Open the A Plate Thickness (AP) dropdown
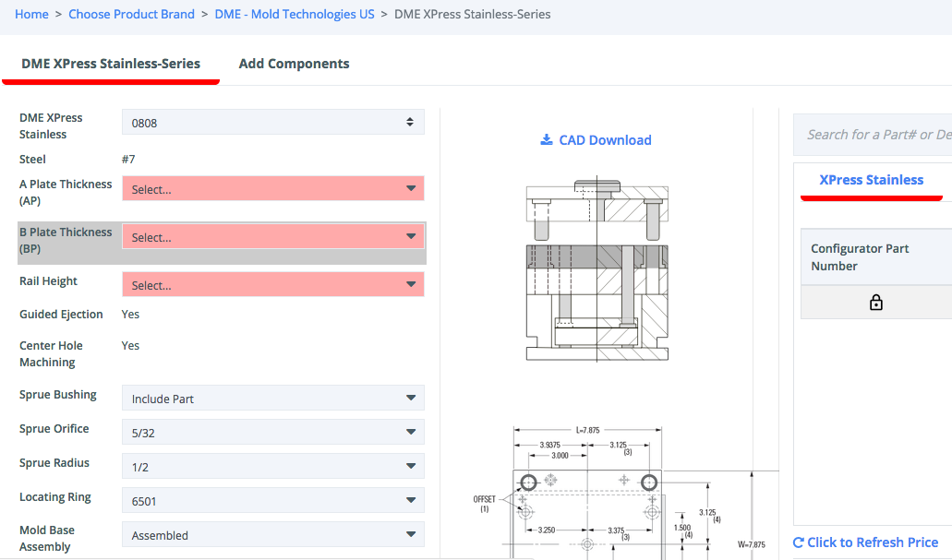Screen dimensions: 952x560 click(x=273, y=189)
